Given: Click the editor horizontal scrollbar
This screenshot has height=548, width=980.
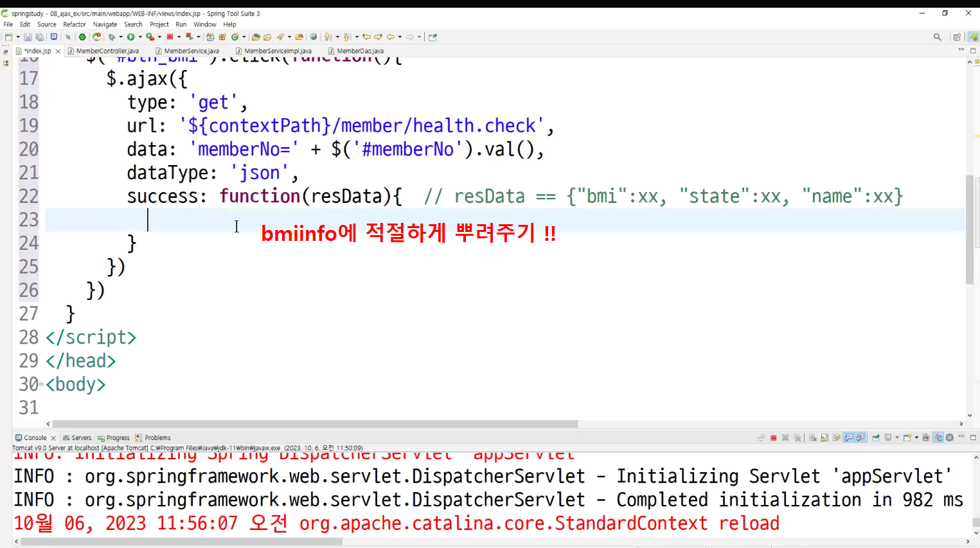Looking at the screenshot, I should (315, 424).
